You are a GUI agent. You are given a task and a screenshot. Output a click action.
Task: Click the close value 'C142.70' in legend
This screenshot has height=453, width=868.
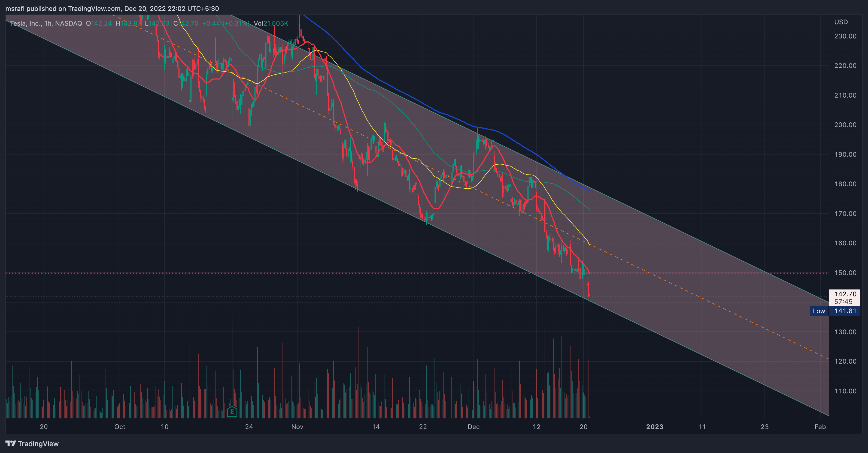click(186, 23)
